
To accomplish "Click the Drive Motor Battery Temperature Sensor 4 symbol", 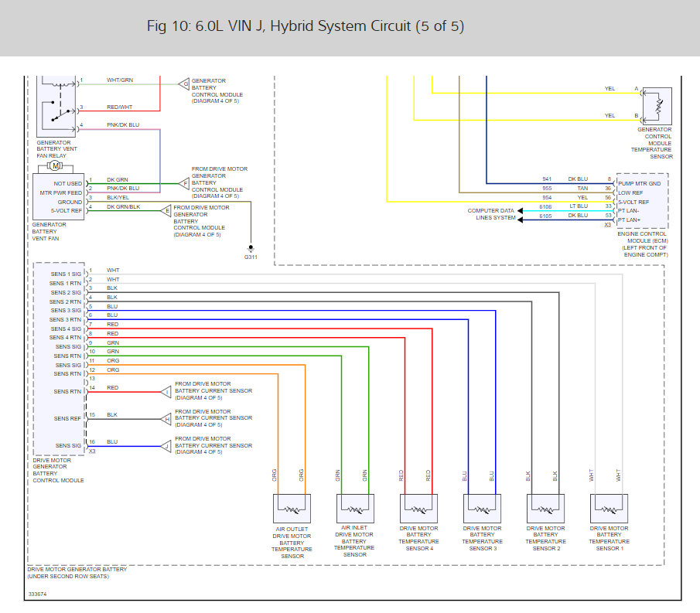I will pos(418,509).
